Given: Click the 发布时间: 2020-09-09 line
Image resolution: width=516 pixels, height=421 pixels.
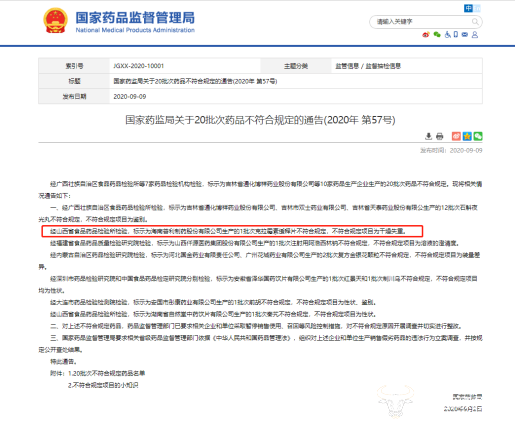Looking at the screenshot, I should pyautogui.click(x=451, y=150).
